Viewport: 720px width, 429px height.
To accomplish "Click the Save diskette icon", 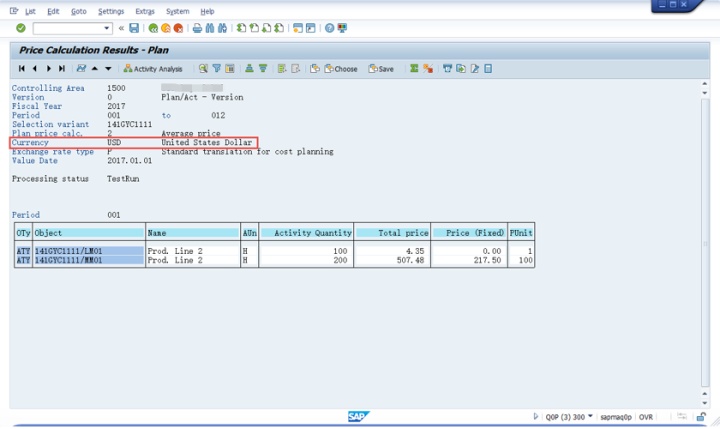I will 134,28.
